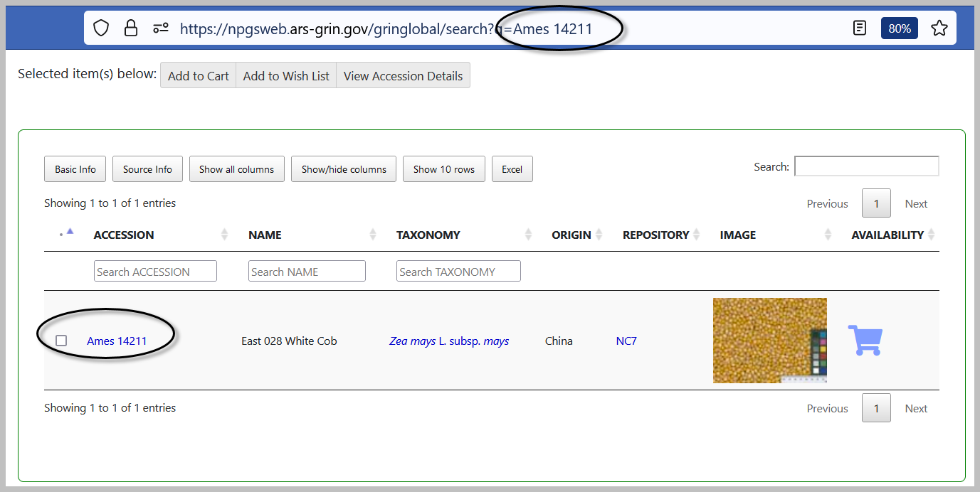Click the TAXONOMY column header label
The width and height of the screenshot is (980, 492).
428,235
